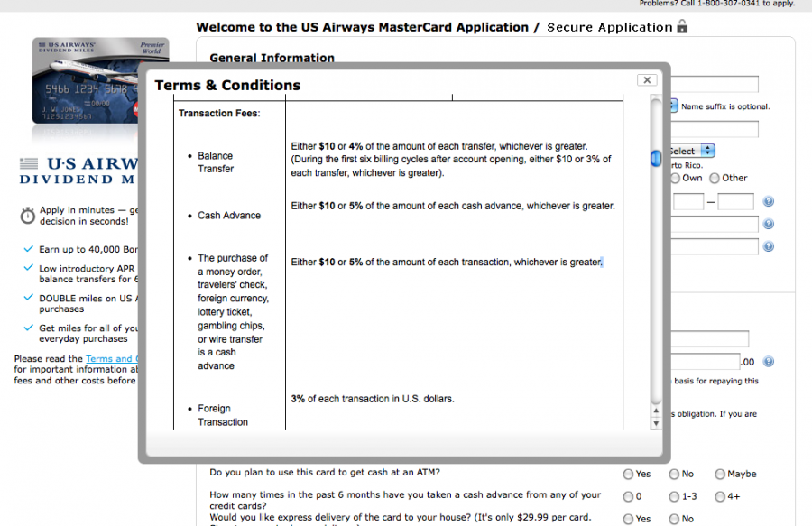
Task: Select 1-3 cash advances option
Action: tap(674, 496)
